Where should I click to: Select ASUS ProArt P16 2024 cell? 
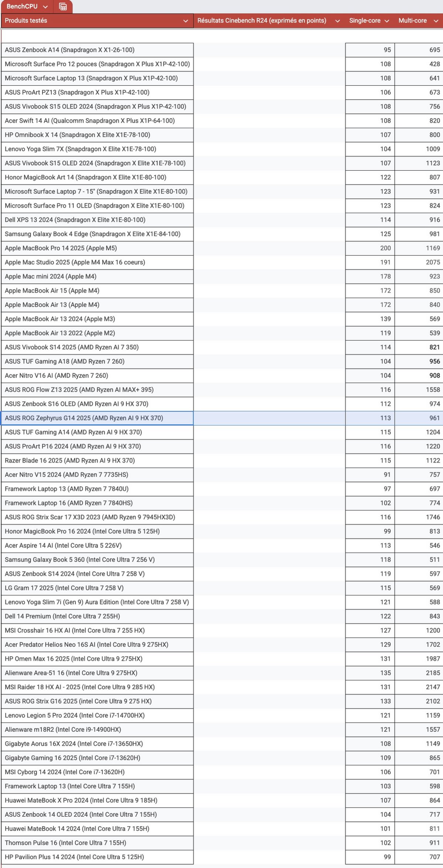point(97,446)
